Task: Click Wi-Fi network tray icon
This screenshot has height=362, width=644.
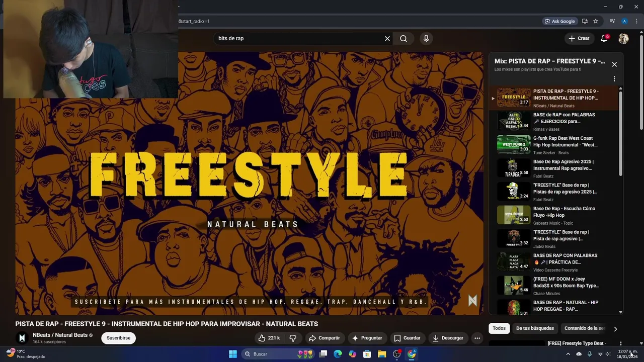Action: pos(600,354)
